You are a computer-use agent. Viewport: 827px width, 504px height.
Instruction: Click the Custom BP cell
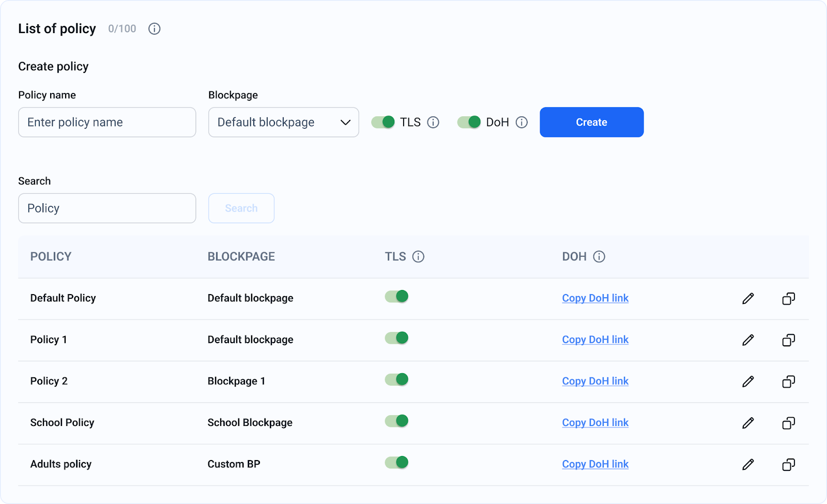pos(234,464)
